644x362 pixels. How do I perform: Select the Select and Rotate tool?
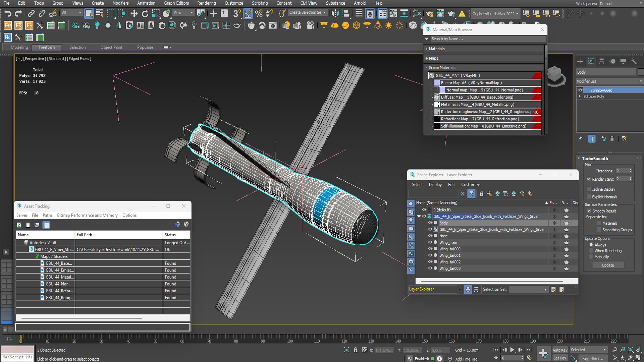(x=145, y=13)
